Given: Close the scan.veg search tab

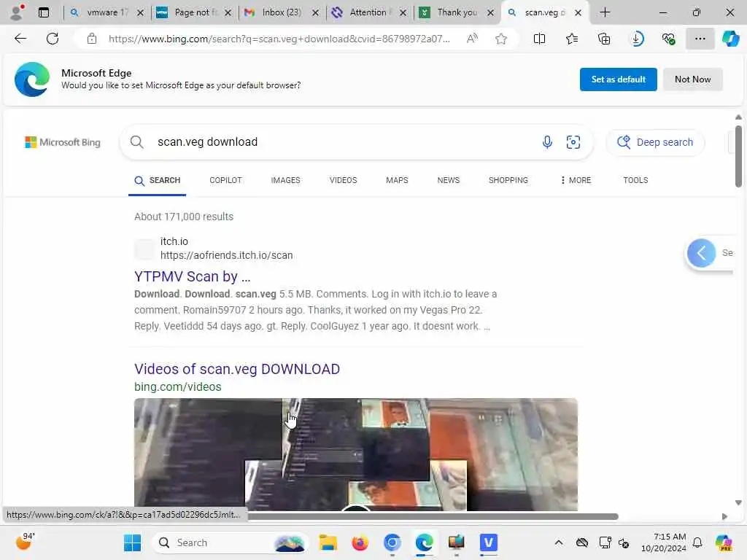Looking at the screenshot, I should coord(578,13).
